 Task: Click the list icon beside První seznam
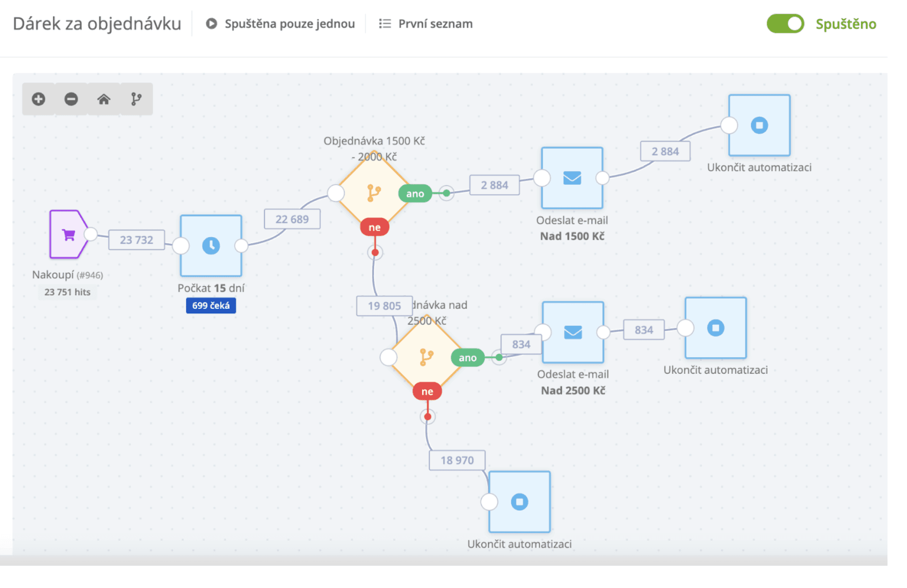[x=385, y=24]
